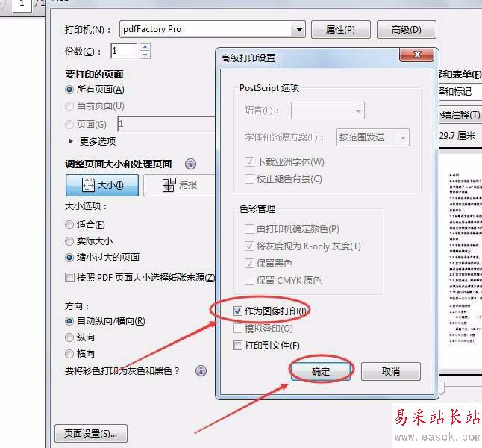Confirm settings with the 确定 button
This screenshot has height=448, width=482.
[x=321, y=371]
